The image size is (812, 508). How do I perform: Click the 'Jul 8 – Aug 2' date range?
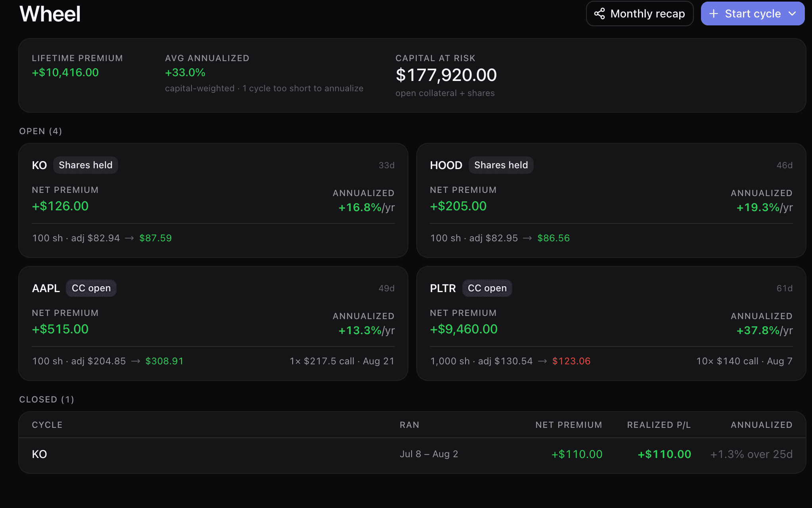[429, 454]
